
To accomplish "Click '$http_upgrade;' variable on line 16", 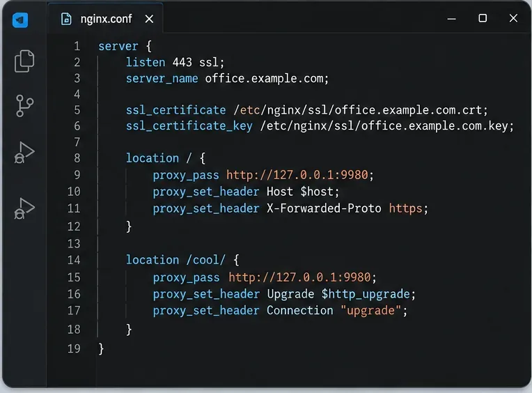I will point(368,294).
